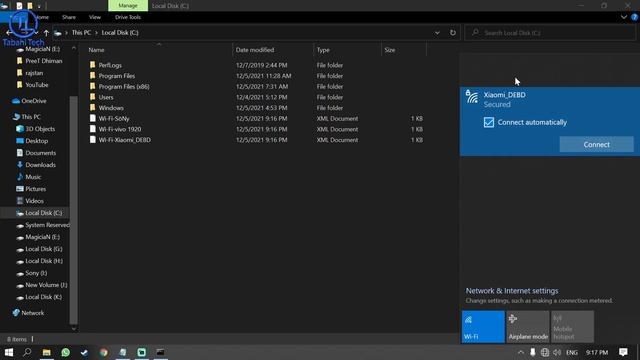The image size is (640, 360).
Task: Click the refresh icon in address bar
Action: point(453,33)
